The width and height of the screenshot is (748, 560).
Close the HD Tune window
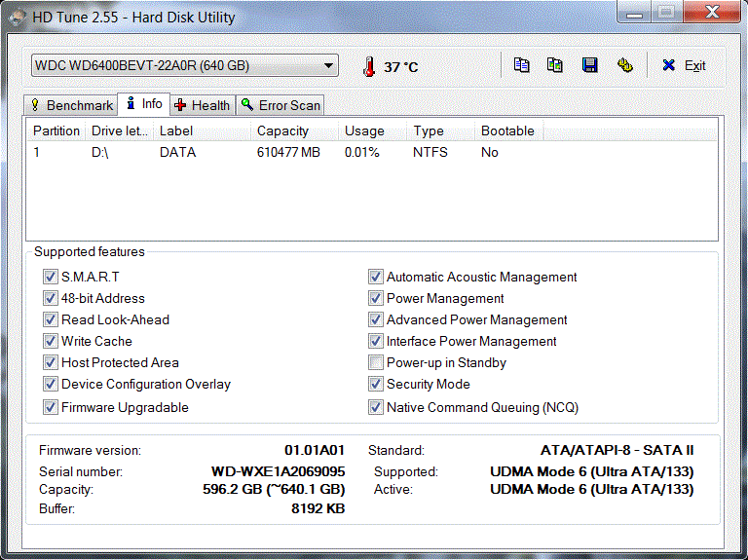[712, 12]
